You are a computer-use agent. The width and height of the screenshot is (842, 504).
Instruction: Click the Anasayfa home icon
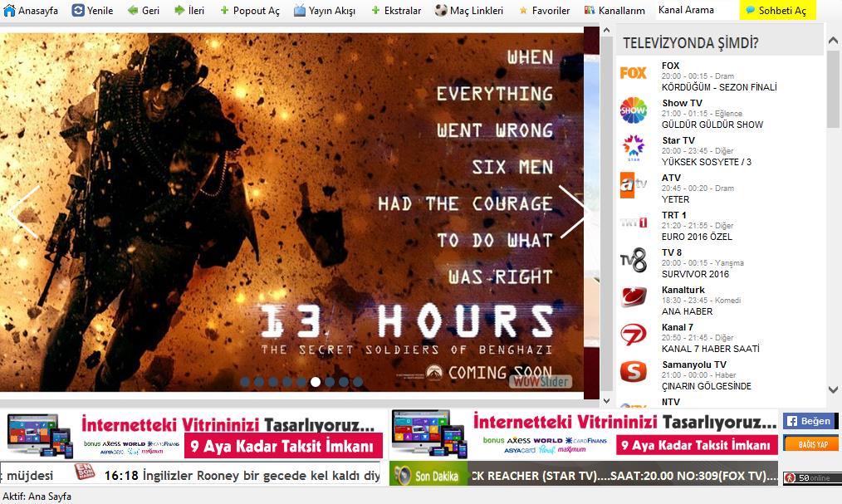click(x=10, y=11)
